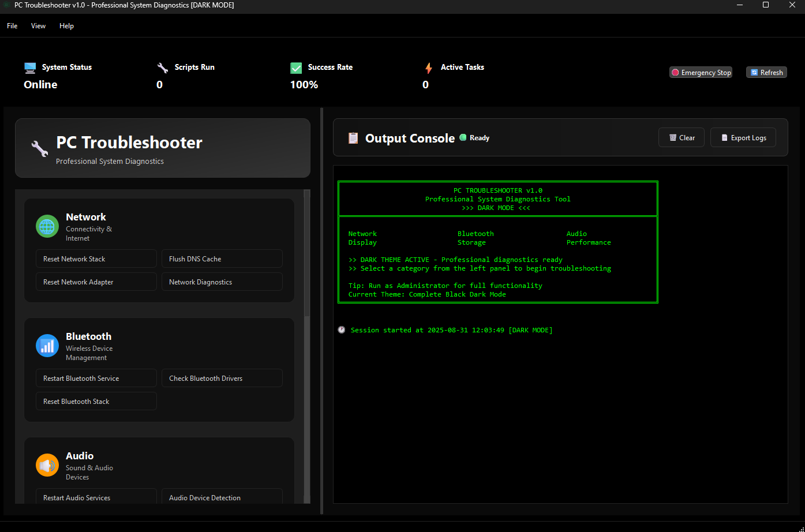Click the trash icon on the Clear button

(672, 137)
